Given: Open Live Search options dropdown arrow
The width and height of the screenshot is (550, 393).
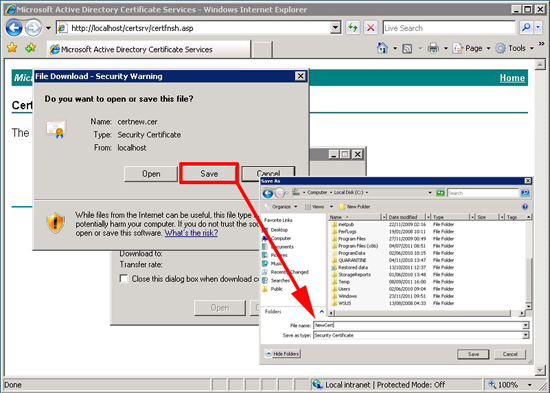Looking at the screenshot, I should (x=538, y=28).
